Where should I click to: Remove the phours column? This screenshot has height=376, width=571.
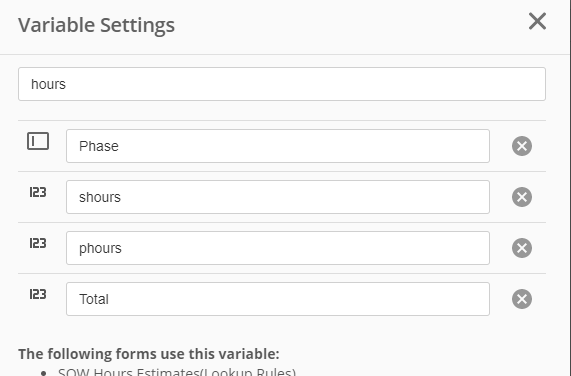[522, 248]
